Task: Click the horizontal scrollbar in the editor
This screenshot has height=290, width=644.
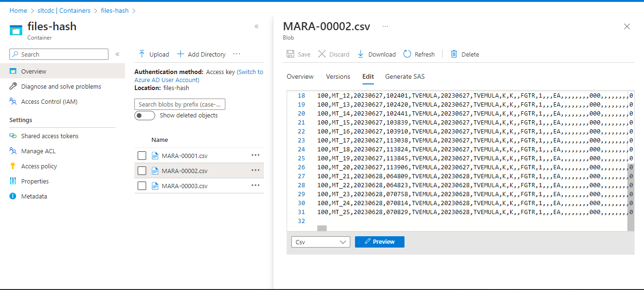Action: (322, 228)
